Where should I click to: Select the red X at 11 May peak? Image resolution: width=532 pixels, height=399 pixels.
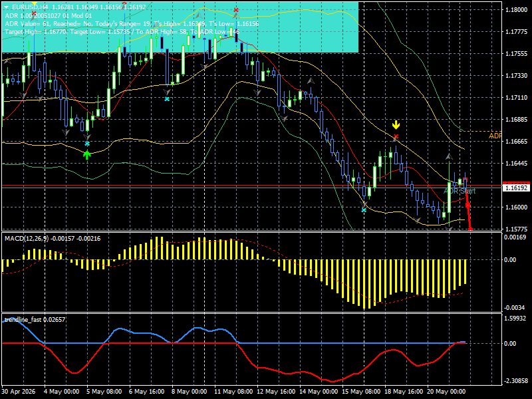click(x=236, y=10)
